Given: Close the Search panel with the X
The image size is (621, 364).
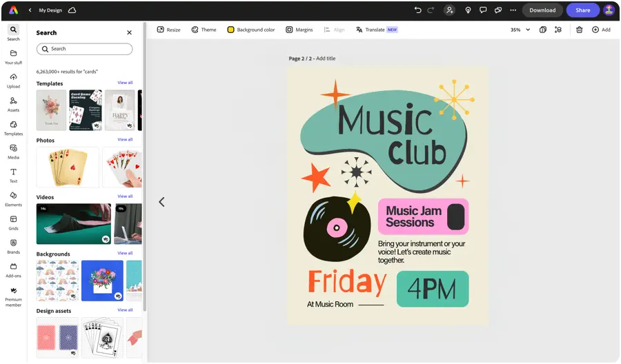Looking at the screenshot, I should coord(129,32).
